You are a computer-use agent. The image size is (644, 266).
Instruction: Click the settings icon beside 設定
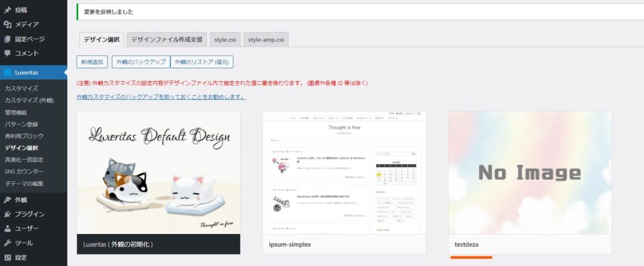pyautogui.click(x=8, y=258)
